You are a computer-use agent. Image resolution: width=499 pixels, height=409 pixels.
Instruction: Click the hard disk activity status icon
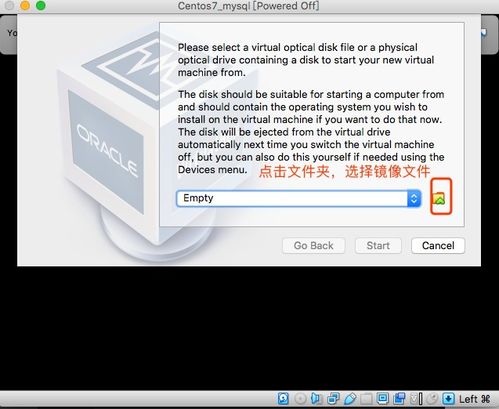283,398
